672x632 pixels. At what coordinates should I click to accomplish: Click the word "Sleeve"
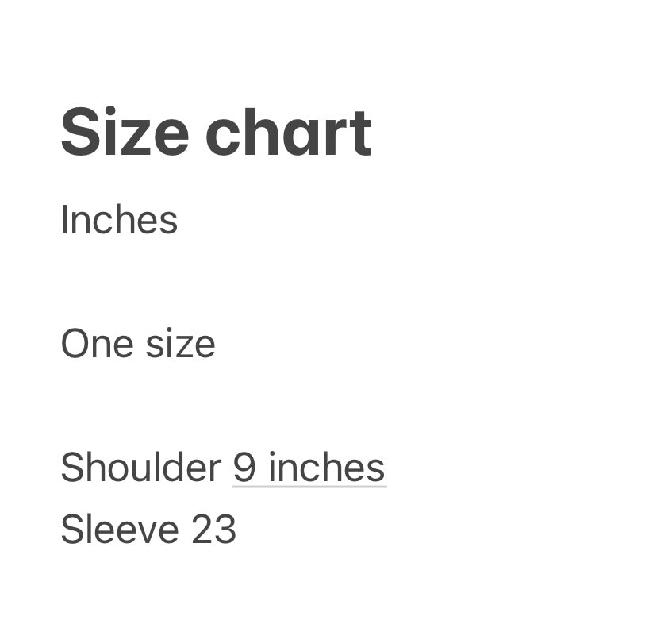[120, 529]
